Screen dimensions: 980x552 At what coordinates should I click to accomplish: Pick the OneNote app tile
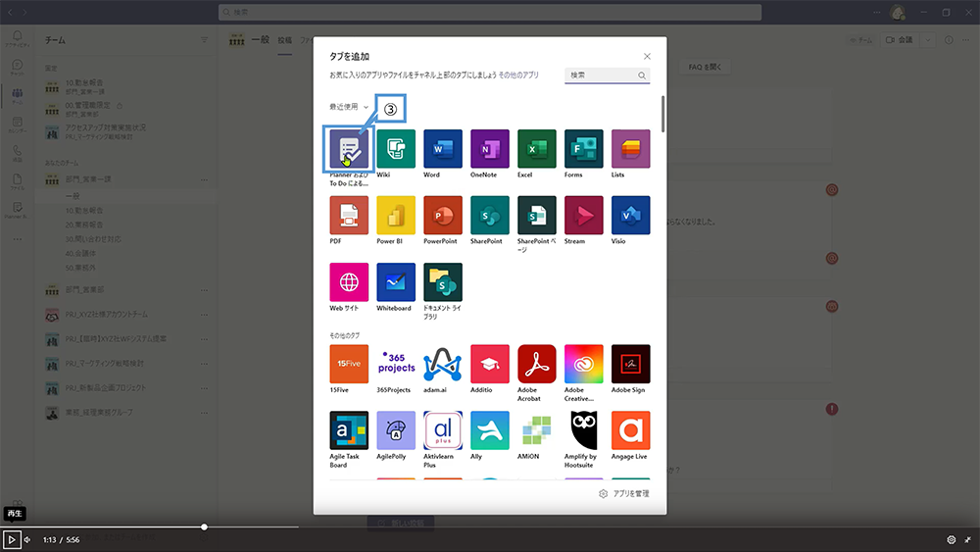489,149
